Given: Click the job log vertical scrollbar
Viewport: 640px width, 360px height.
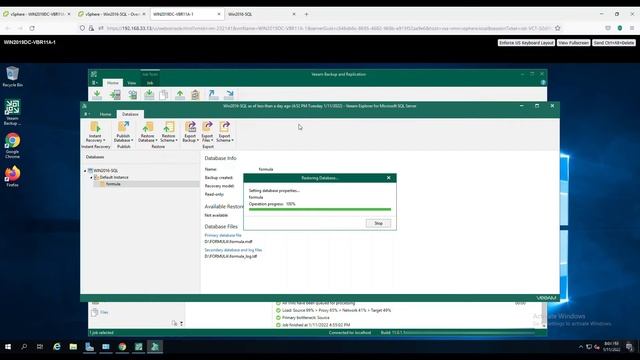Looking at the screenshot, I should [x=544, y=314].
